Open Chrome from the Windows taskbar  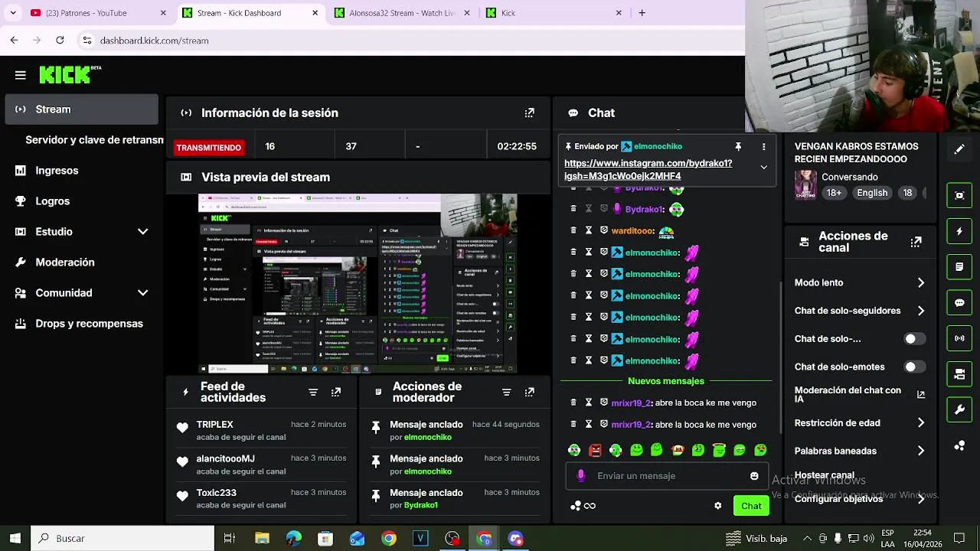tap(389, 539)
